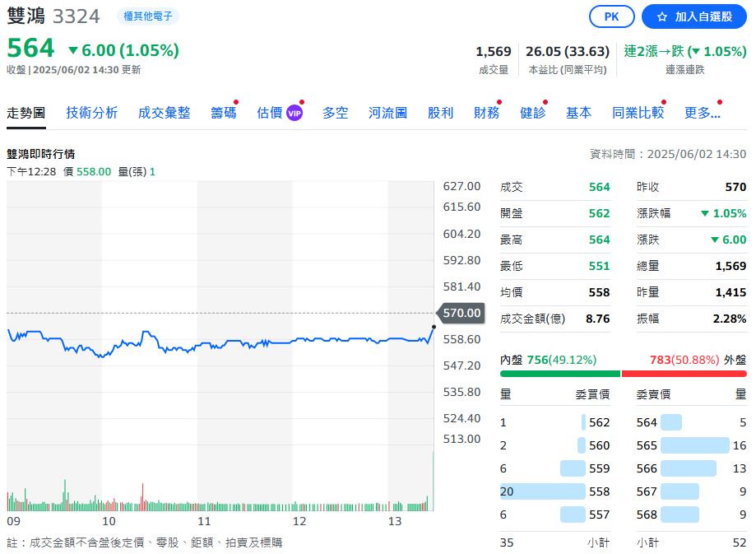Click the ask volume bar at 565

pyautogui.click(x=695, y=445)
